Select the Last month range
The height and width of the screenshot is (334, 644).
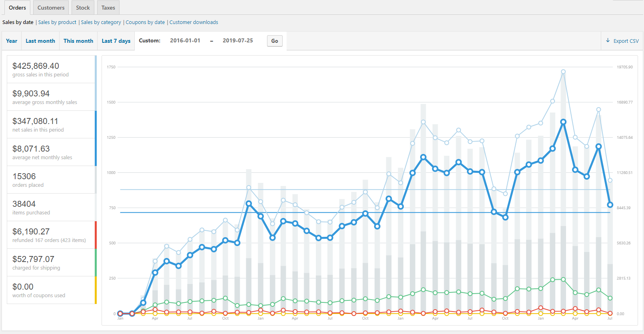40,41
